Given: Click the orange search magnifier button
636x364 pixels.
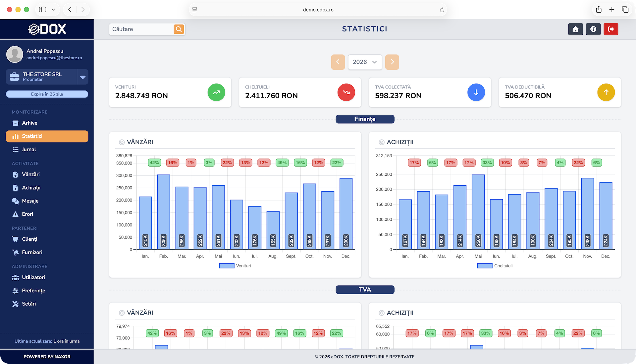Looking at the screenshot, I should 179,29.
